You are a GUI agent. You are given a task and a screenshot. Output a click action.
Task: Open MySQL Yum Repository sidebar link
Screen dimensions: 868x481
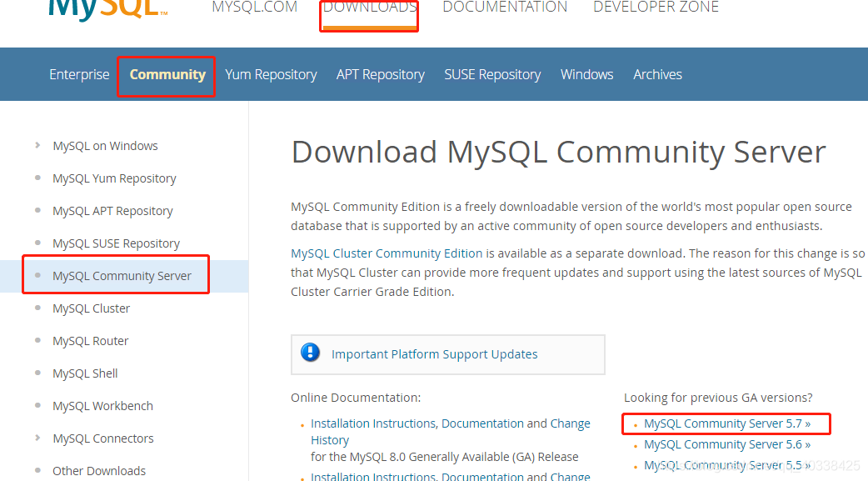(x=114, y=178)
